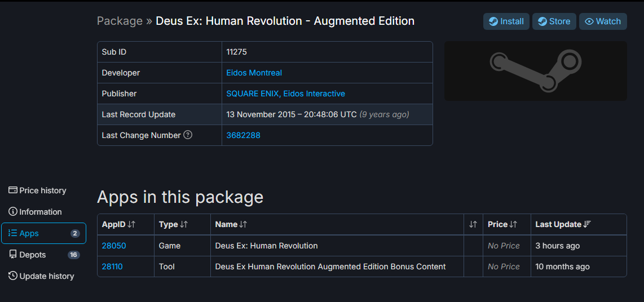Sort table by Name column
Screen dimensions: 644x302
click(231, 224)
